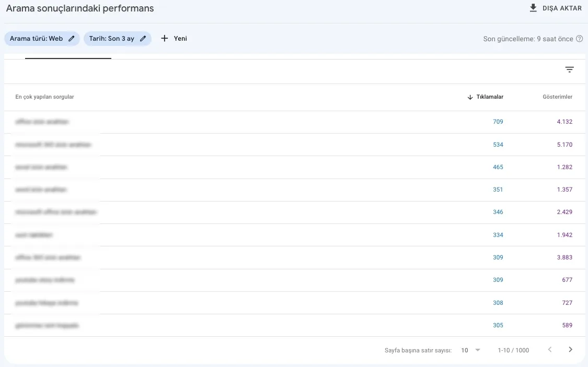The height and width of the screenshot is (367, 588).
Task: Select the clicks value 346
Action: 498,212
